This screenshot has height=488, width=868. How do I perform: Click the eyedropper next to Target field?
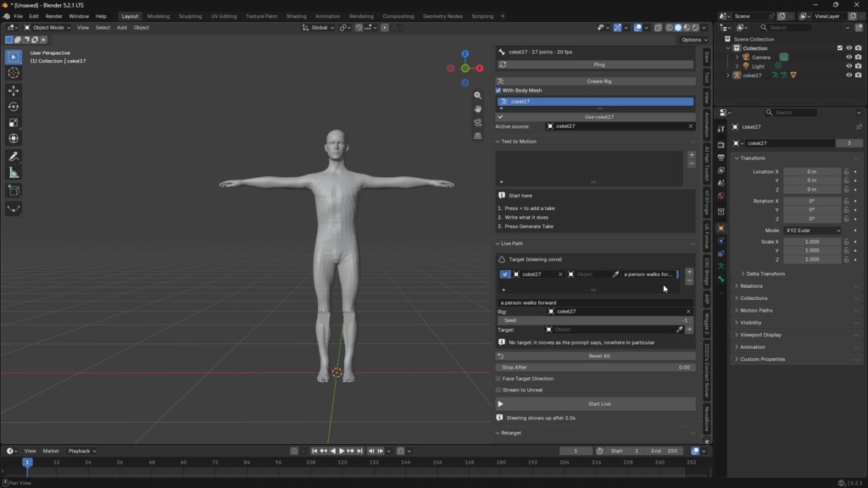click(x=679, y=330)
